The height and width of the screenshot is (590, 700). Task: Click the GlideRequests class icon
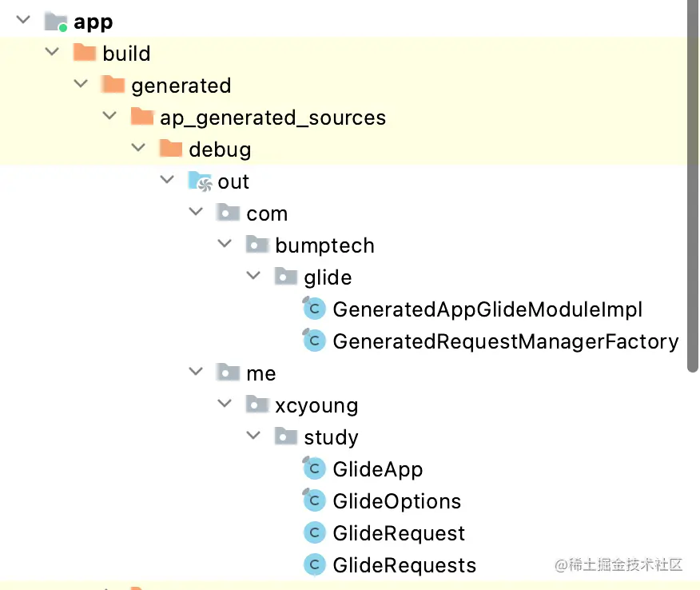[315, 564]
